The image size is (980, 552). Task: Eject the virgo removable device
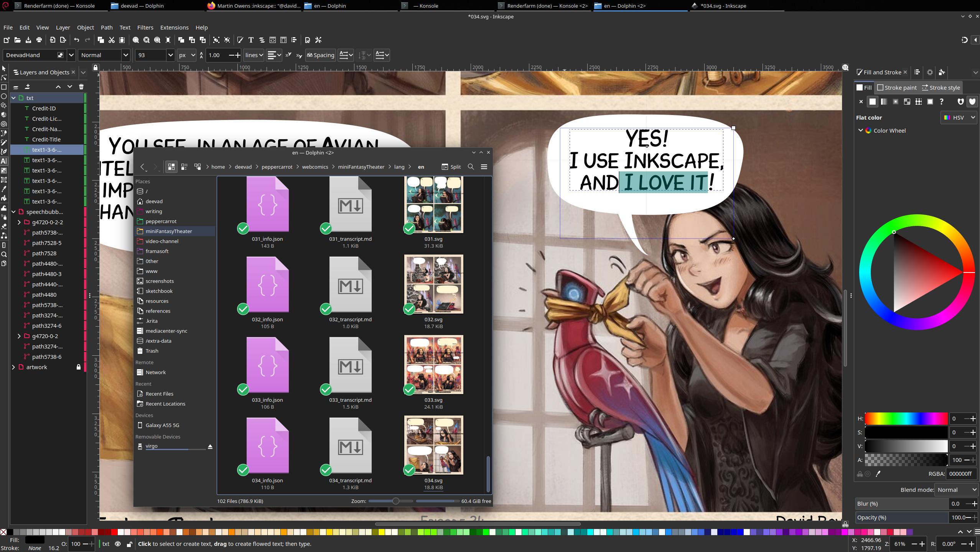tap(210, 447)
